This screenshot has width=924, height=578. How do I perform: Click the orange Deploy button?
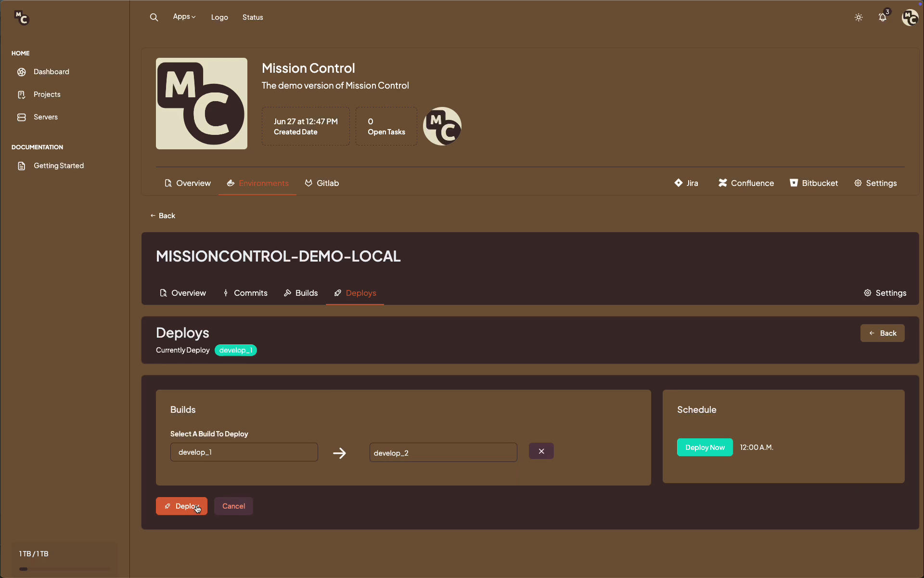pyautogui.click(x=181, y=506)
